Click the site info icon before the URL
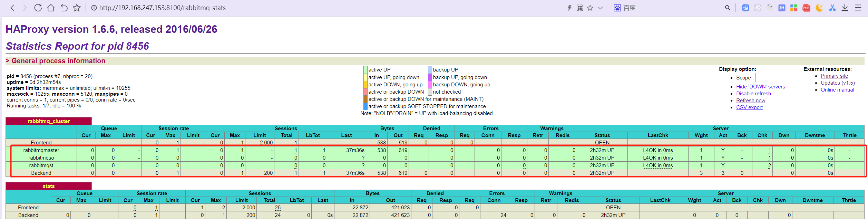Viewport: 868px width, 219px height. pos(94,8)
